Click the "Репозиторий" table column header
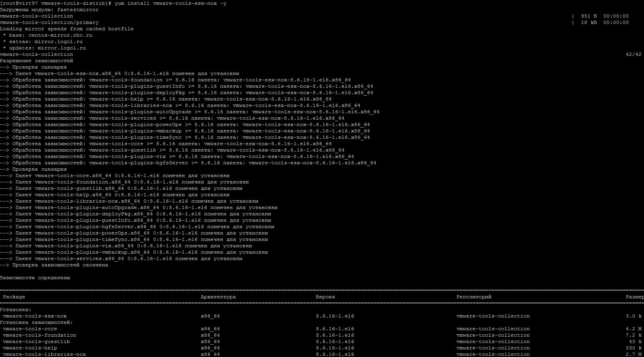Image resolution: width=644 pixels, height=357 pixels. pyautogui.click(x=474, y=297)
